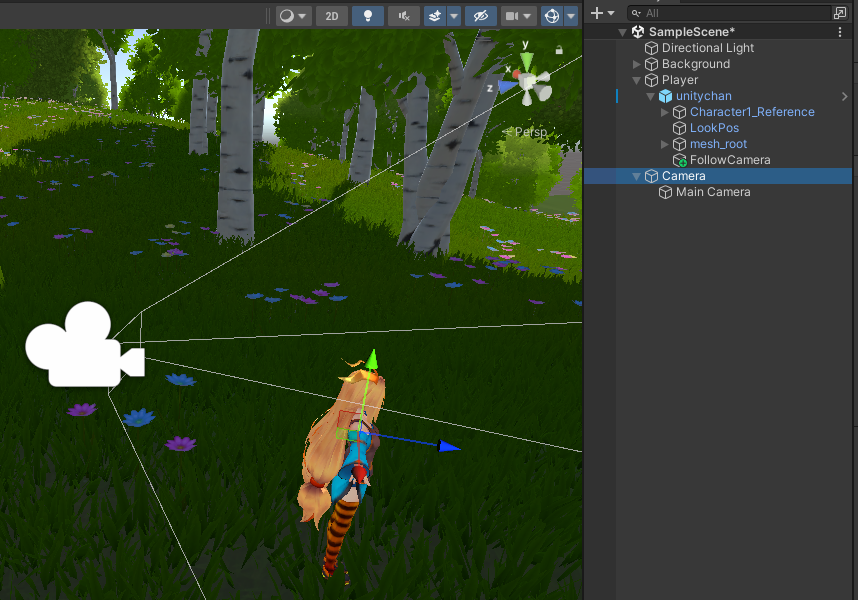
Task: Collapse the Camera object
Action: (x=636, y=176)
